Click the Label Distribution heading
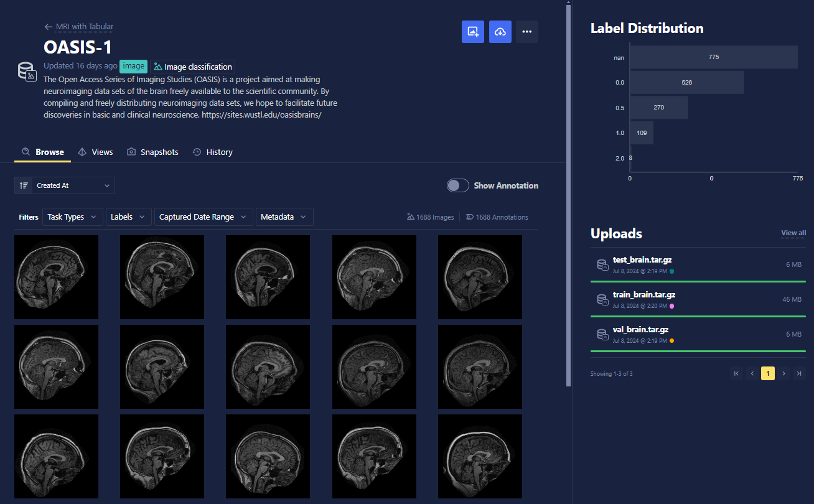This screenshot has width=814, height=504. [647, 29]
